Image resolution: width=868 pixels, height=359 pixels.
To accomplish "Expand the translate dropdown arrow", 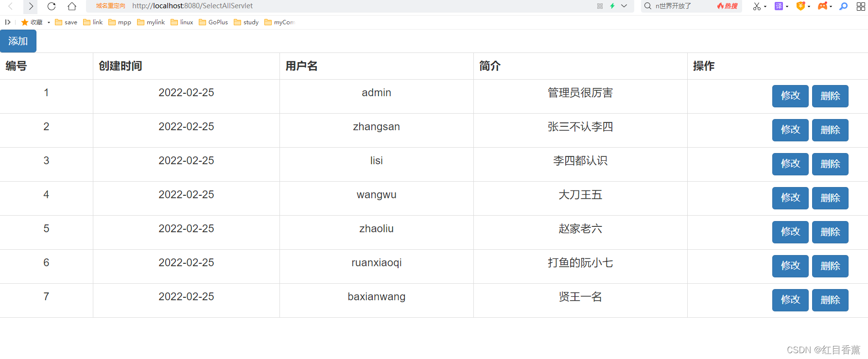I will coord(787,6).
